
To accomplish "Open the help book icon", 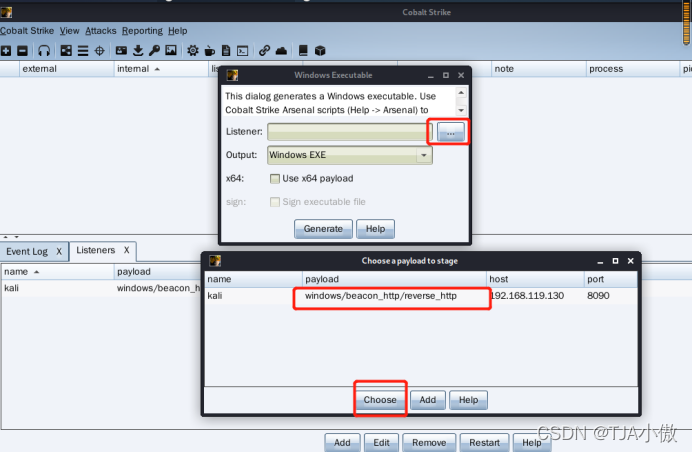I will 303,51.
